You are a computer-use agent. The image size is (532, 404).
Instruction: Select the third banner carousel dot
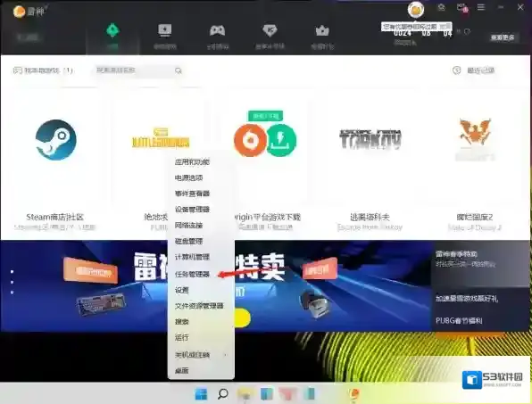point(12,293)
